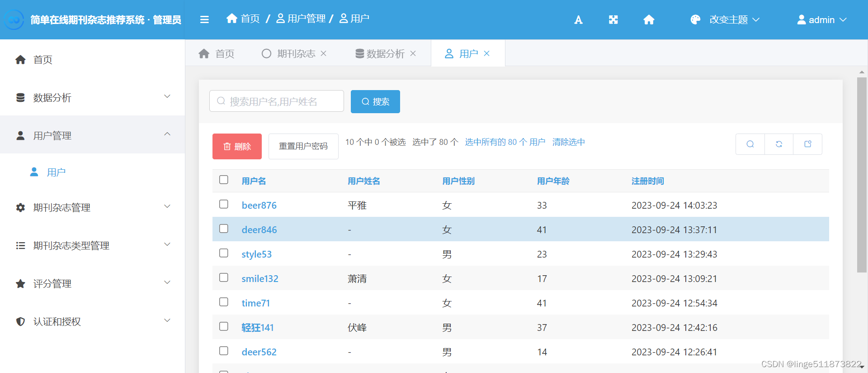This screenshot has height=373, width=868.
Task: Click the home icon in top-right header
Action: 649,19
